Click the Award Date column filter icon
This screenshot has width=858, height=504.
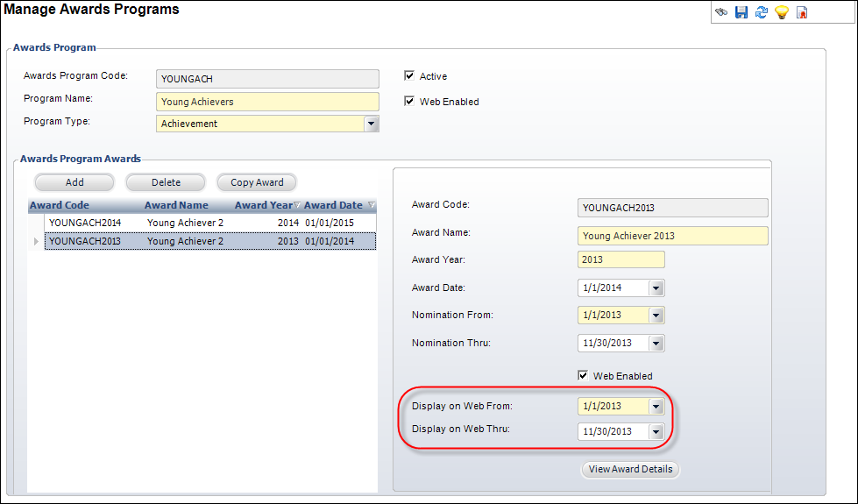pyautogui.click(x=372, y=205)
